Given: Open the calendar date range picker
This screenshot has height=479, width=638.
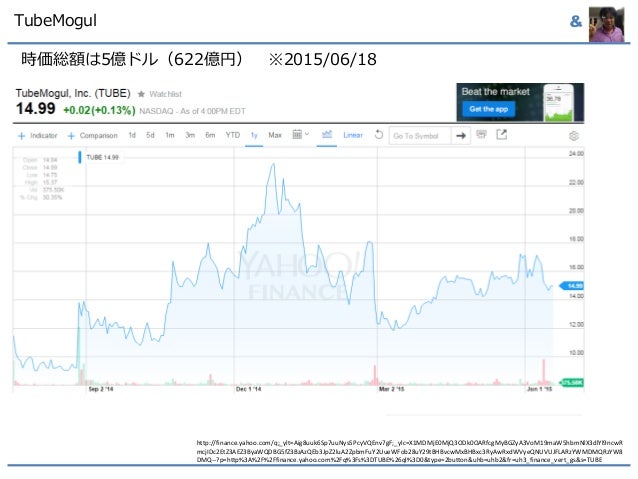Looking at the screenshot, I should (301, 134).
